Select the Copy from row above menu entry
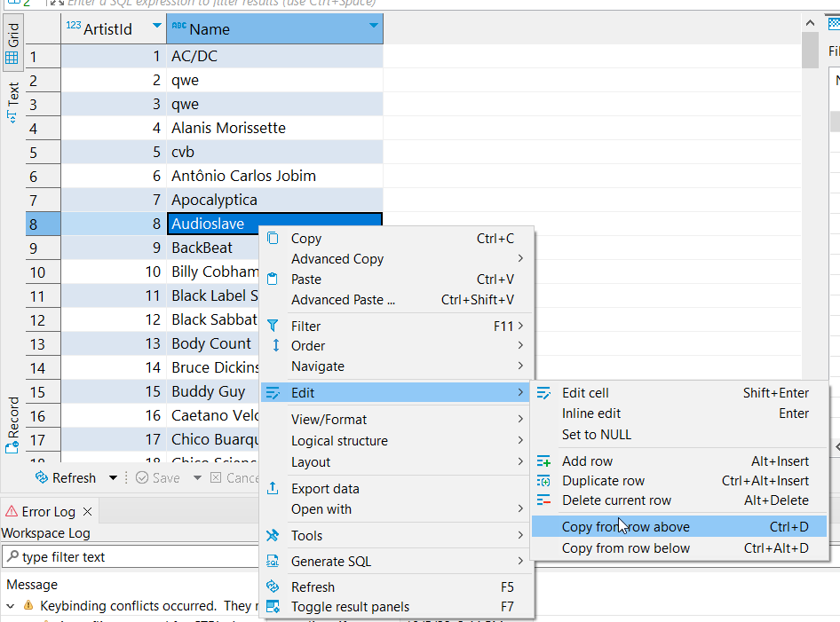The width and height of the screenshot is (840, 622). (x=624, y=525)
